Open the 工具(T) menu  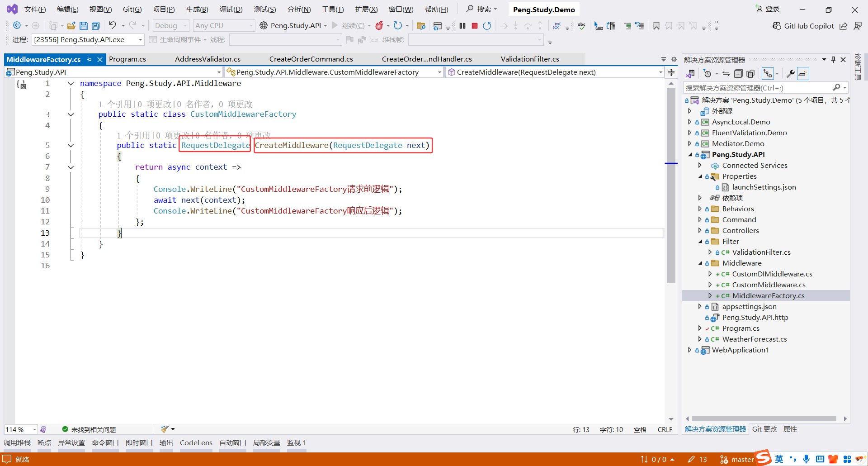tap(333, 10)
